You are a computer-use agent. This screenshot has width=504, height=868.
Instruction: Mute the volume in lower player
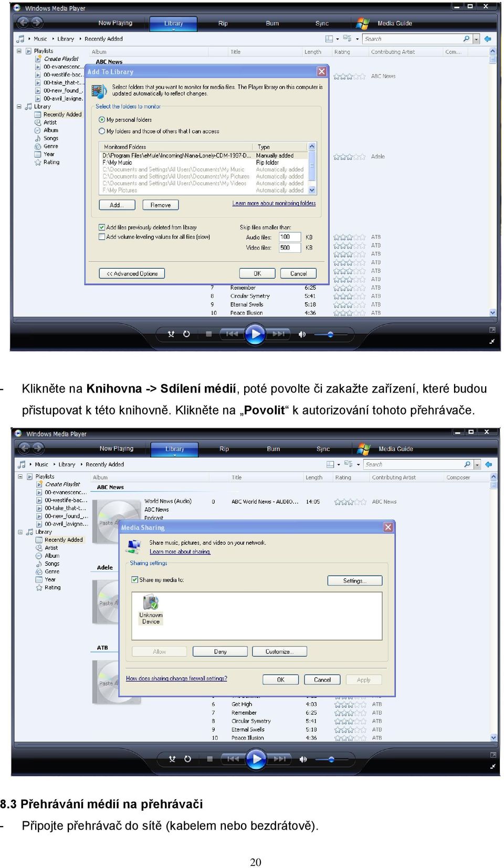click(x=303, y=759)
